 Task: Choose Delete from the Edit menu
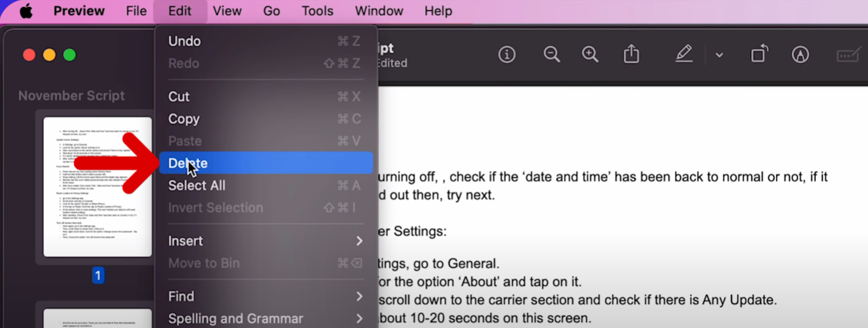(266, 163)
